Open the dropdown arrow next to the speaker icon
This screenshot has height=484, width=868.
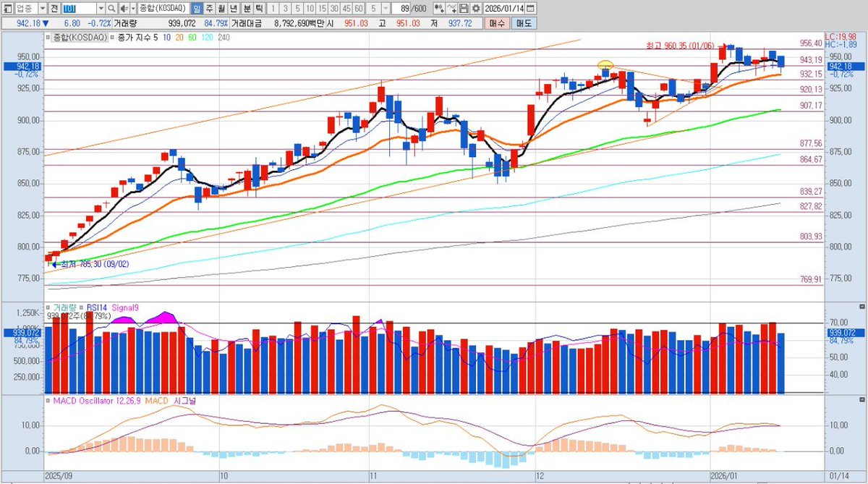pyautogui.click(x=134, y=9)
